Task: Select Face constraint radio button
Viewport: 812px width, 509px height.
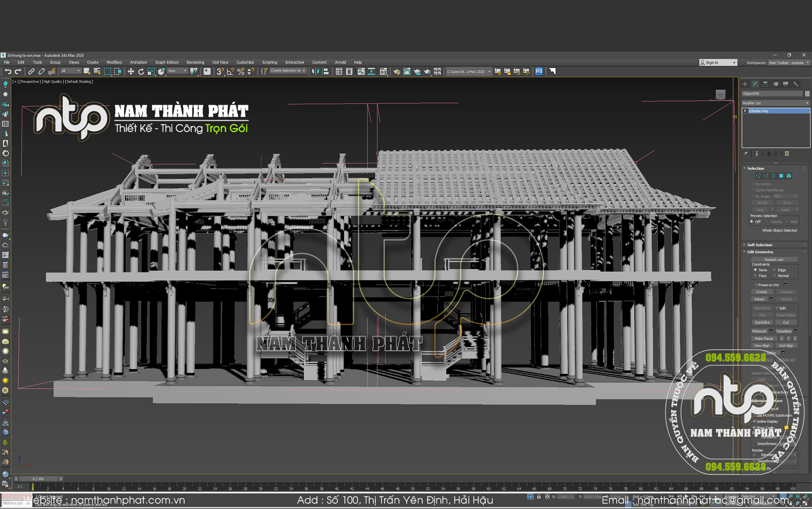Action: coord(755,276)
